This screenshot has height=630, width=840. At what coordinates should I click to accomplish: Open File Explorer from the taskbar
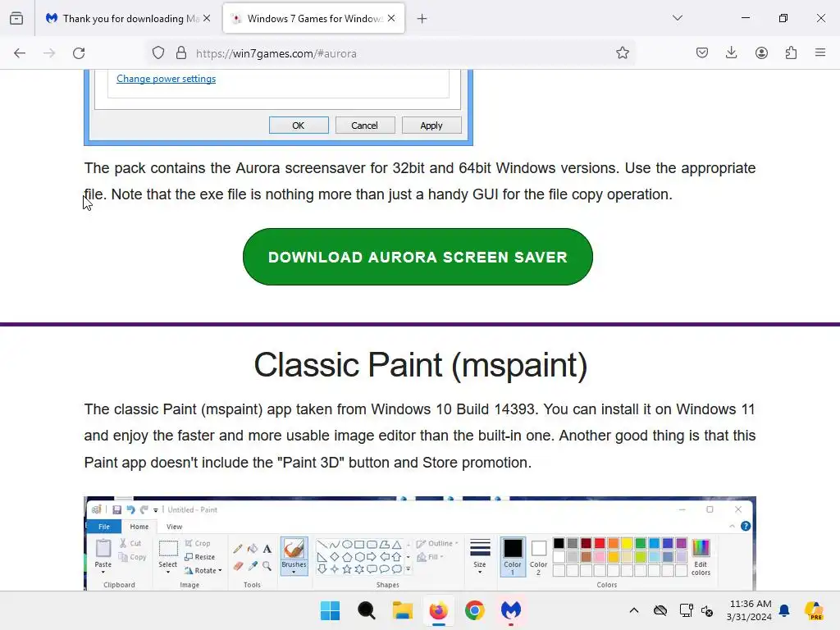point(402,610)
